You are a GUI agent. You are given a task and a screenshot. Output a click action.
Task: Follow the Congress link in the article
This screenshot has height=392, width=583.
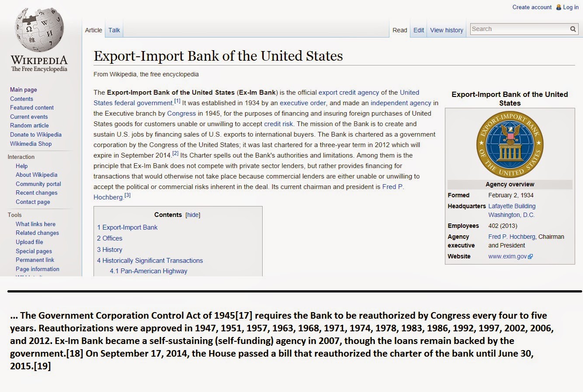coord(181,113)
